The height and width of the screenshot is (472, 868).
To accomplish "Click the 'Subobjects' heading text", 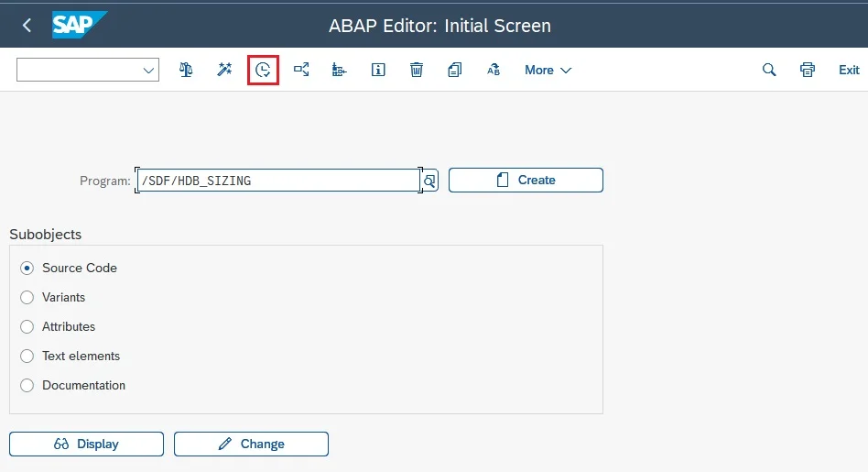I will 46,235.
